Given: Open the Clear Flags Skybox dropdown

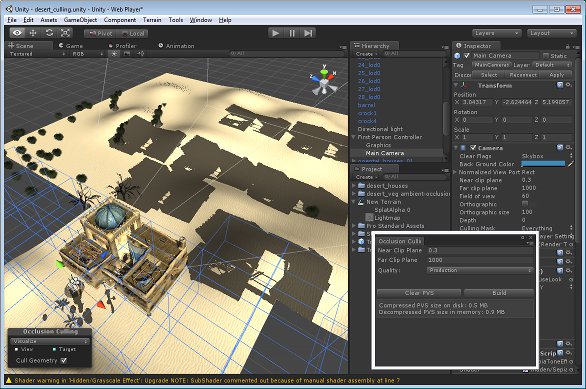Looking at the screenshot, I should coord(547,156).
